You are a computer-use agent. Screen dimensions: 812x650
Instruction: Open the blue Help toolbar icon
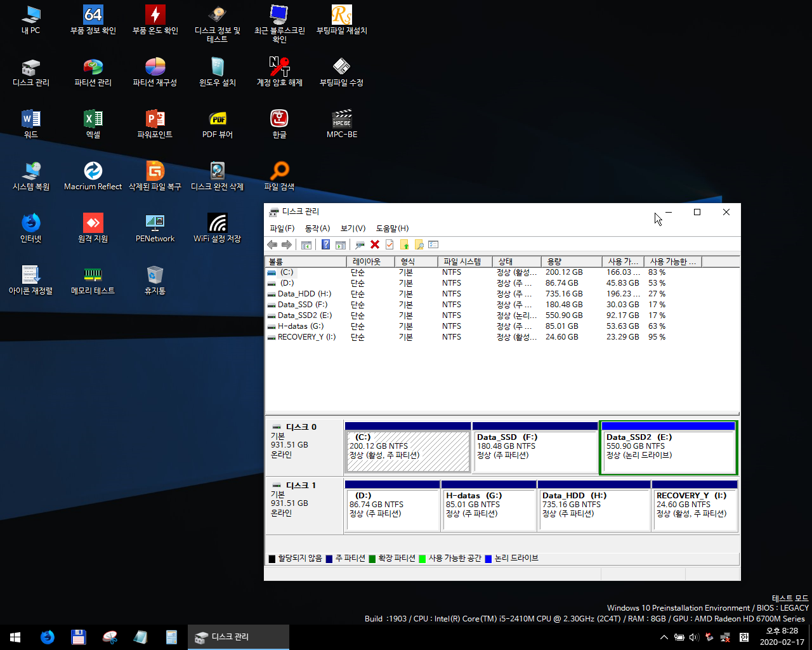click(x=325, y=245)
